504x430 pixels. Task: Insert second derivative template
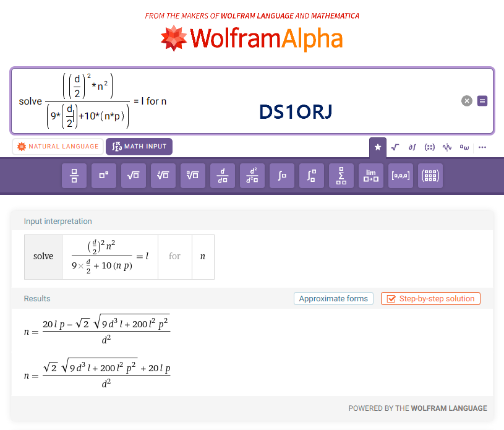tap(252, 176)
